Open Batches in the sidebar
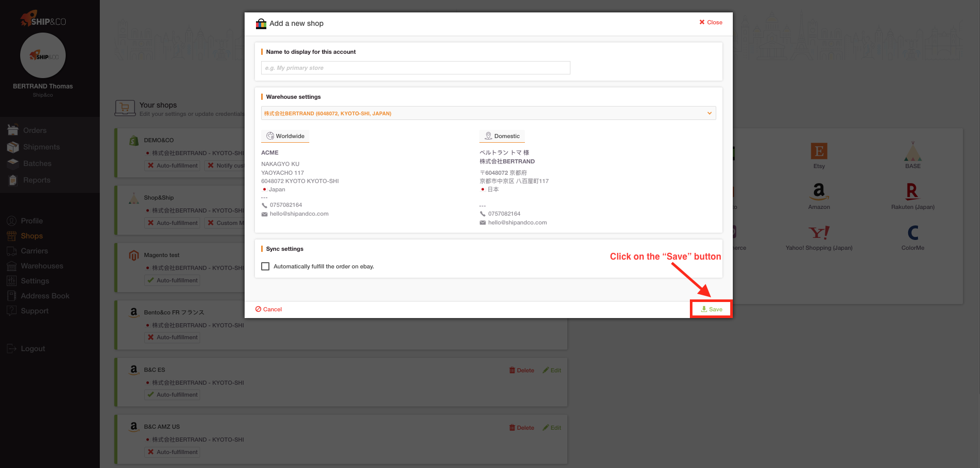This screenshot has height=468, width=980. click(x=37, y=163)
